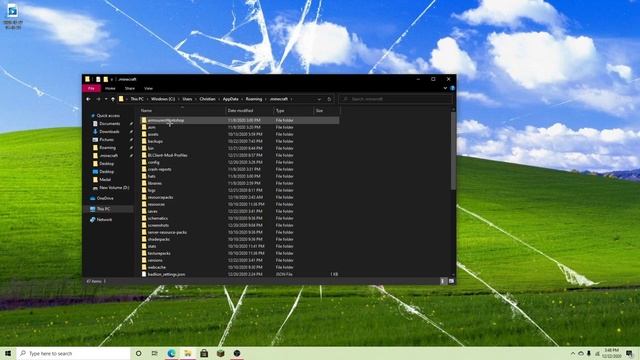Screen dimensions: 640x360
Task: Click Roaming in address breadcrumb
Action: click(254, 99)
